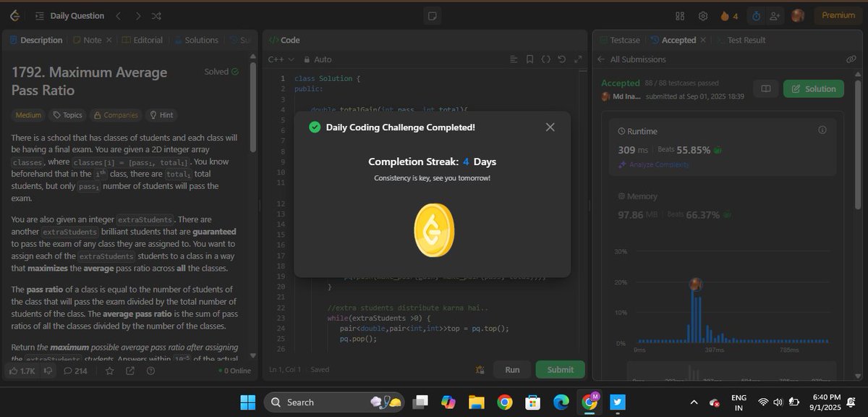Go to the previous question arrow
This screenshot has height=417, width=868.
point(119,16)
